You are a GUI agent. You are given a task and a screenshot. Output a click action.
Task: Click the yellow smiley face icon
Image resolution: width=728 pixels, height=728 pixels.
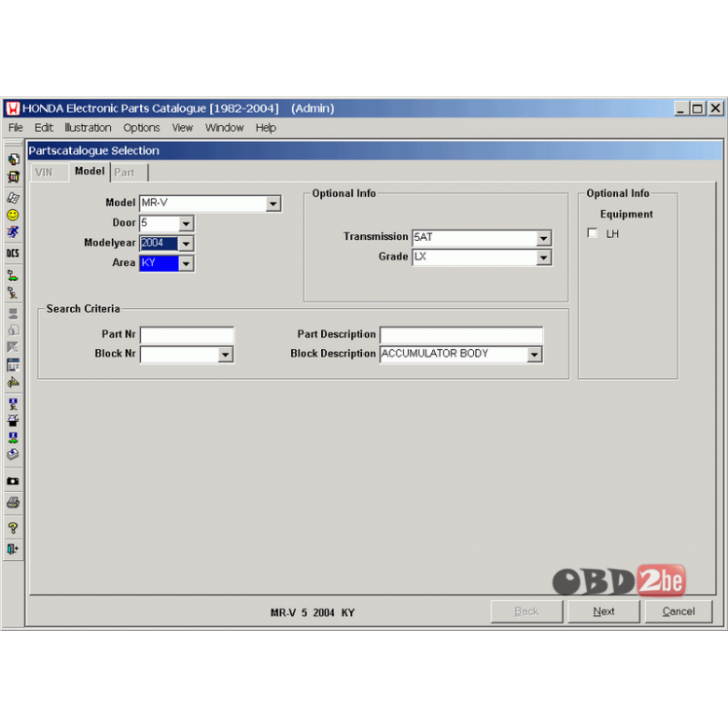tap(13, 215)
